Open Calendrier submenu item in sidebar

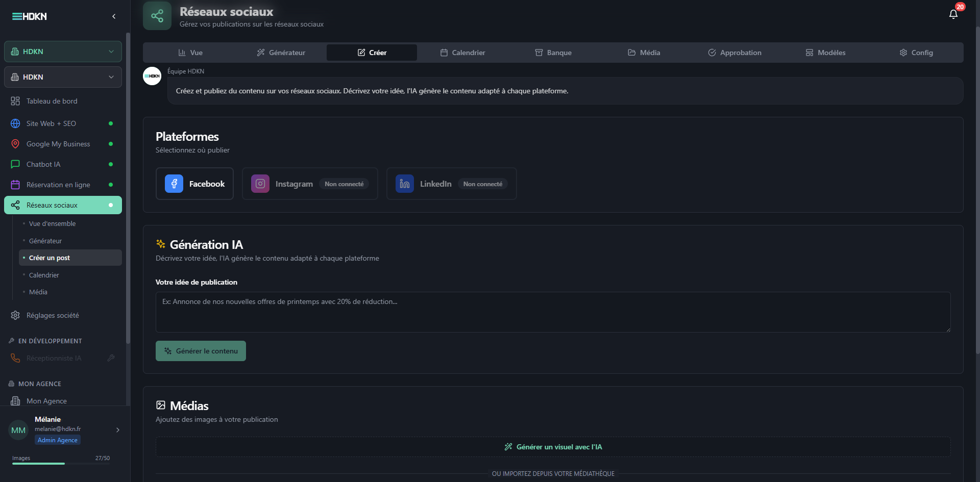click(70, 275)
